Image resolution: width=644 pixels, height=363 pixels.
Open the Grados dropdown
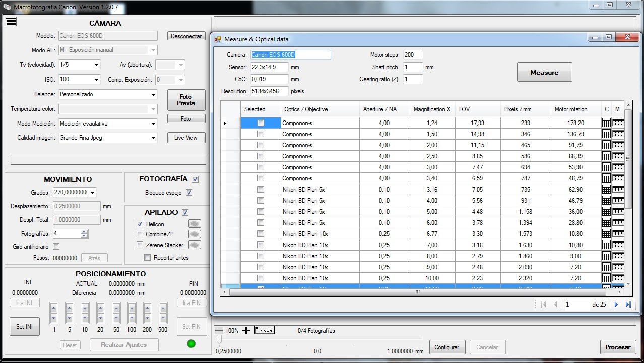[92, 192]
